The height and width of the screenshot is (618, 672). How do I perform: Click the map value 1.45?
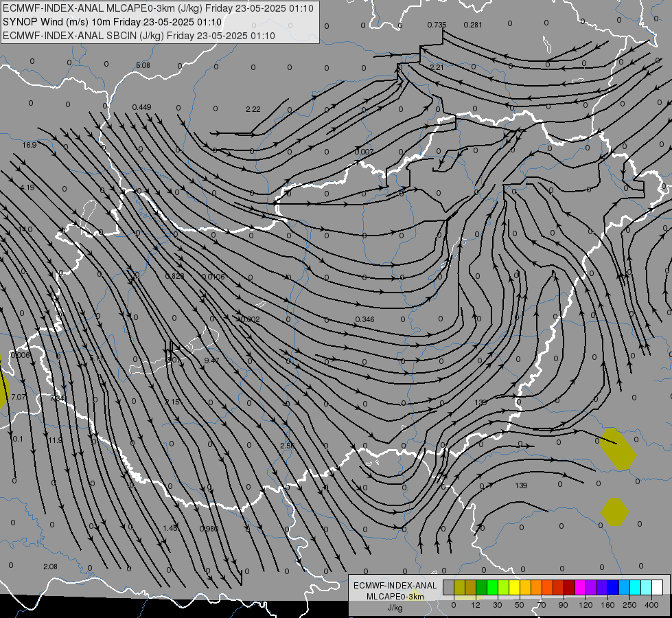click(x=170, y=528)
